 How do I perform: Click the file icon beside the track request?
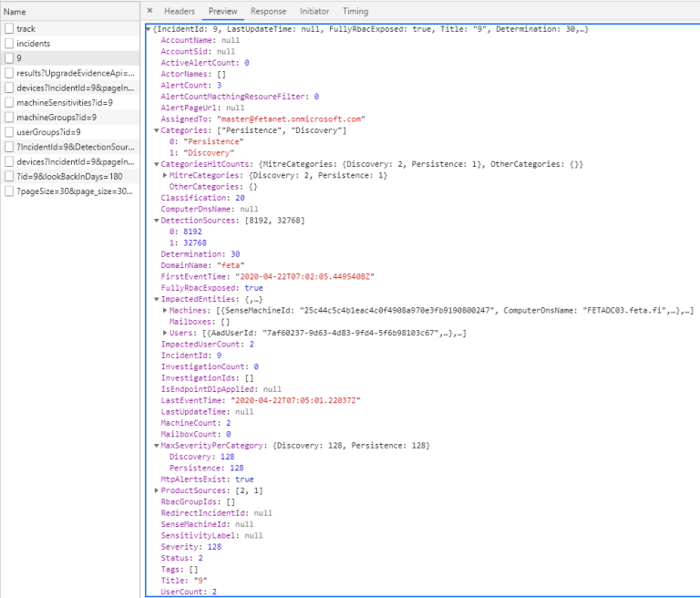(x=9, y=29)
